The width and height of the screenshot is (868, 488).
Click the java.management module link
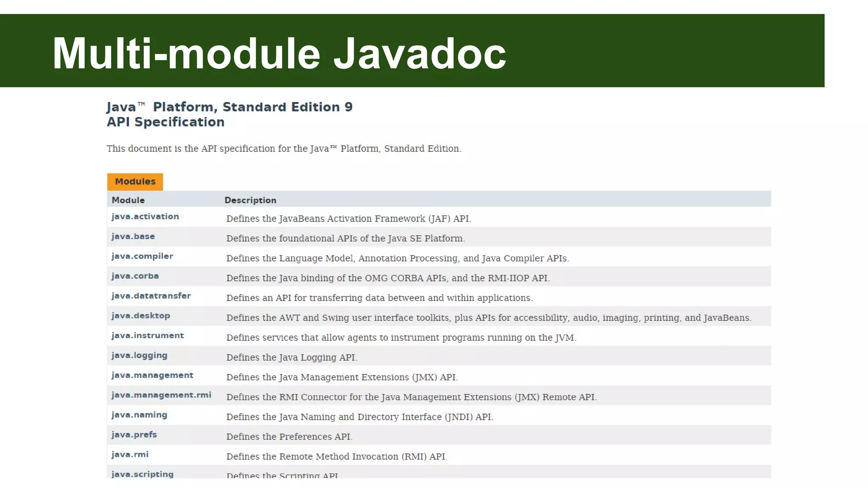coord(152,375)
